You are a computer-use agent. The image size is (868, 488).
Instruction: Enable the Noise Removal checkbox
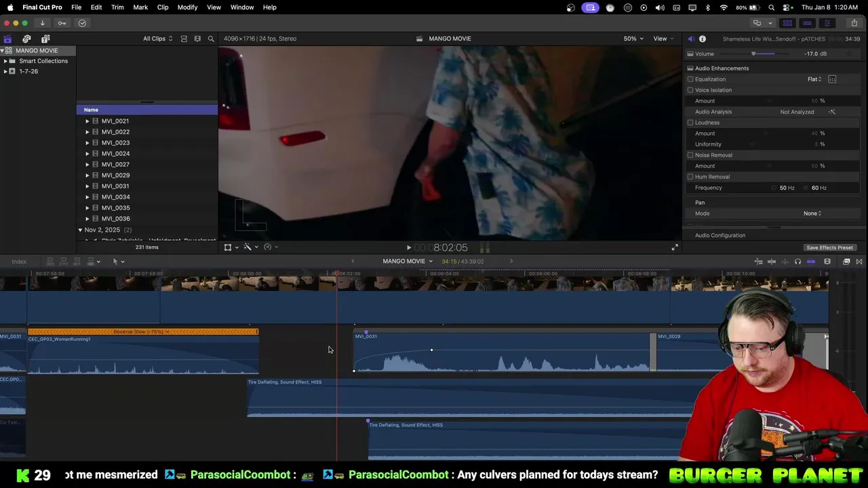pos(690,155)
